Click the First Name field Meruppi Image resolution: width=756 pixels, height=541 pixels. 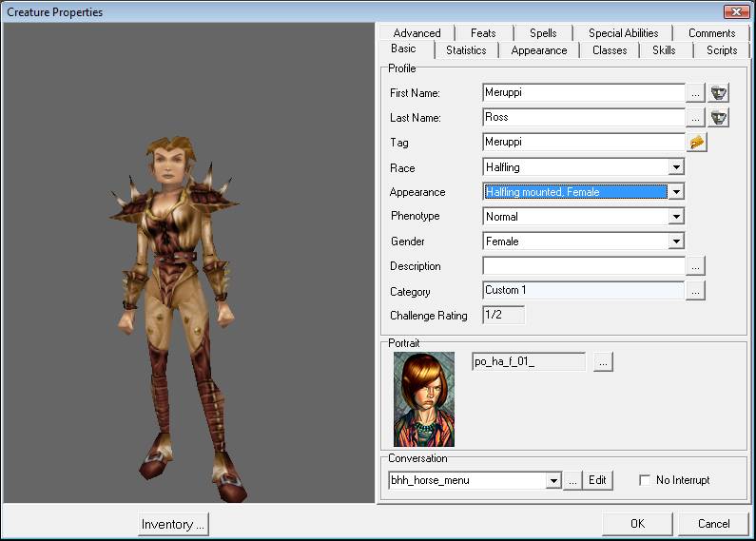point(583,92)
